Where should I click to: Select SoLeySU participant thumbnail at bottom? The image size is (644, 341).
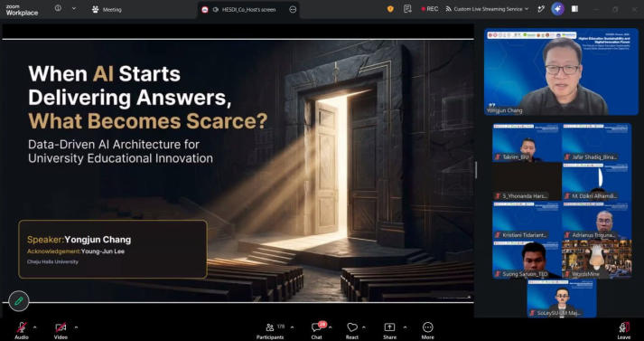[562, 298]
